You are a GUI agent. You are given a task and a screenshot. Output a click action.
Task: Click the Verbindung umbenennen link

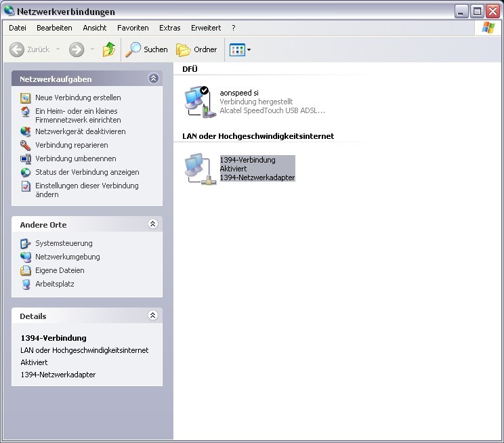coord(76,159)
